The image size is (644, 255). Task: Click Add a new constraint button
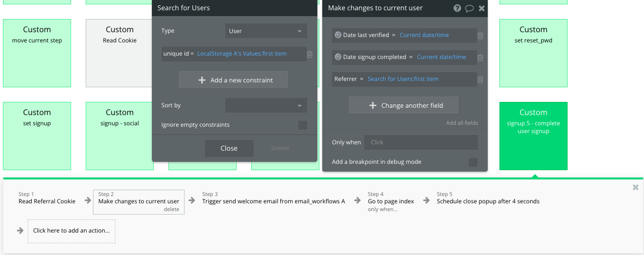(x=233, y=80)
